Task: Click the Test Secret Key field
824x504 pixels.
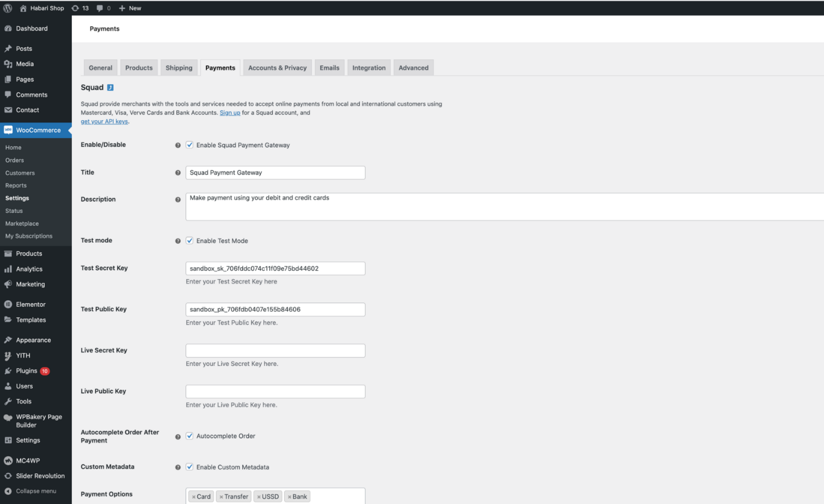Action: (x=275, y=268)
